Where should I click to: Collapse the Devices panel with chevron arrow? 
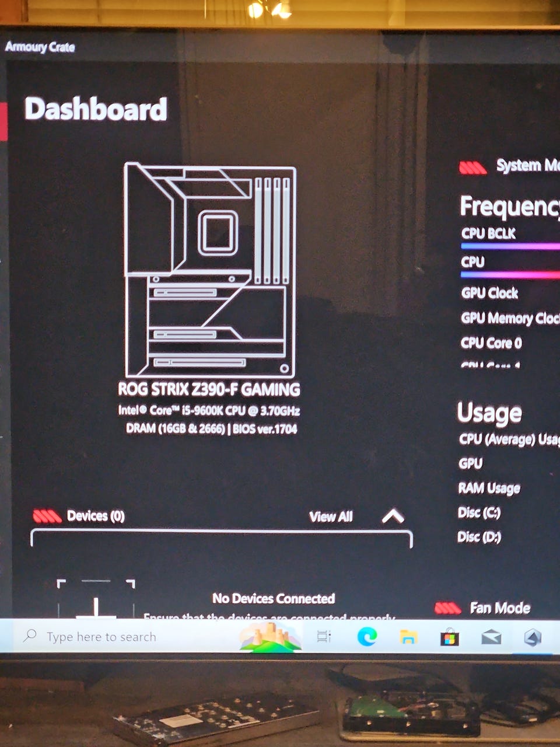pos(393,516)
